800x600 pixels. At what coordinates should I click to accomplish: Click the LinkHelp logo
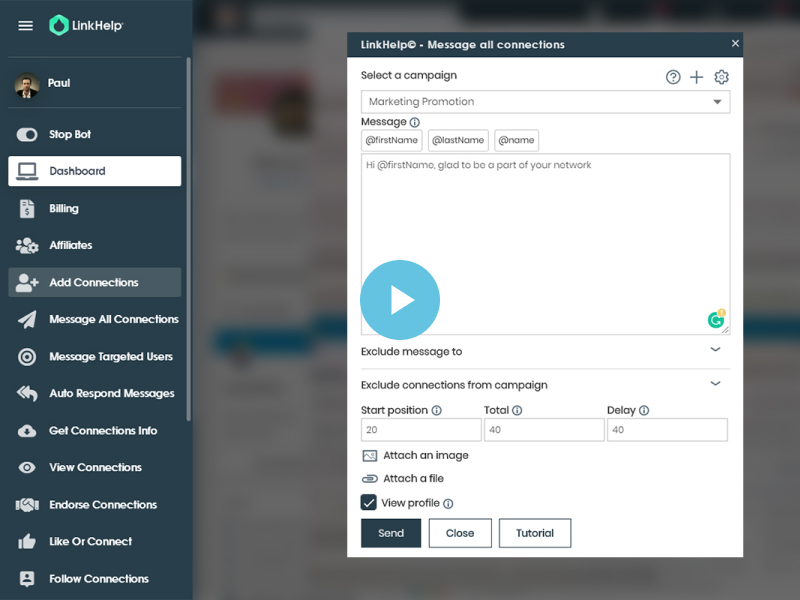86,25
